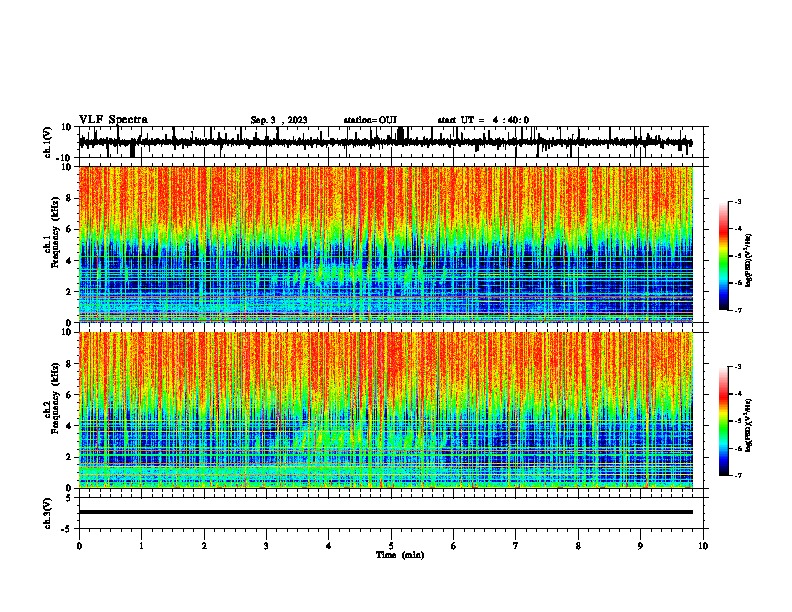This screenshot has width=792, height=612.
Task: Click the "station=OUI" header label
Action: tap(370, 120)
